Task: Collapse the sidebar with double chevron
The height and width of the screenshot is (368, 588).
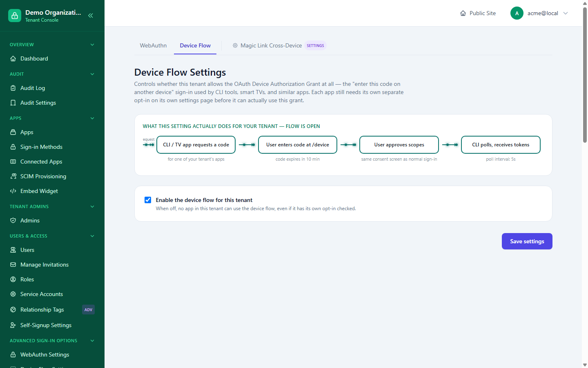Action: (x=91, y=16)
